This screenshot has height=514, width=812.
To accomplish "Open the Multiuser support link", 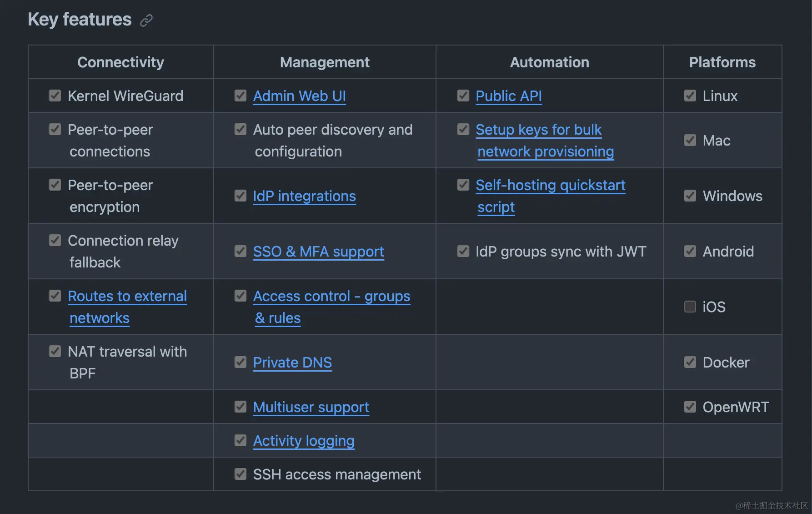I will tap(311, 407).
